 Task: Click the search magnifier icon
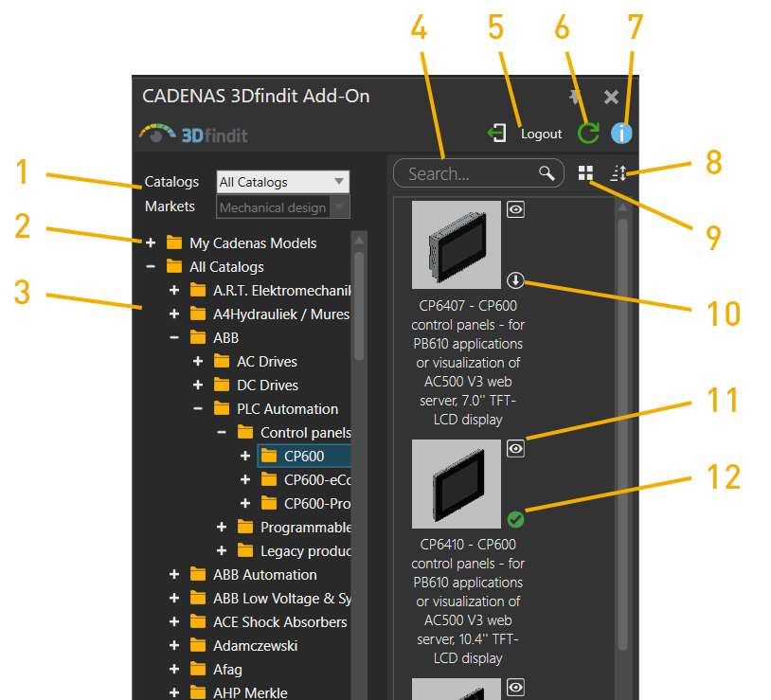[x=547, y=173]
